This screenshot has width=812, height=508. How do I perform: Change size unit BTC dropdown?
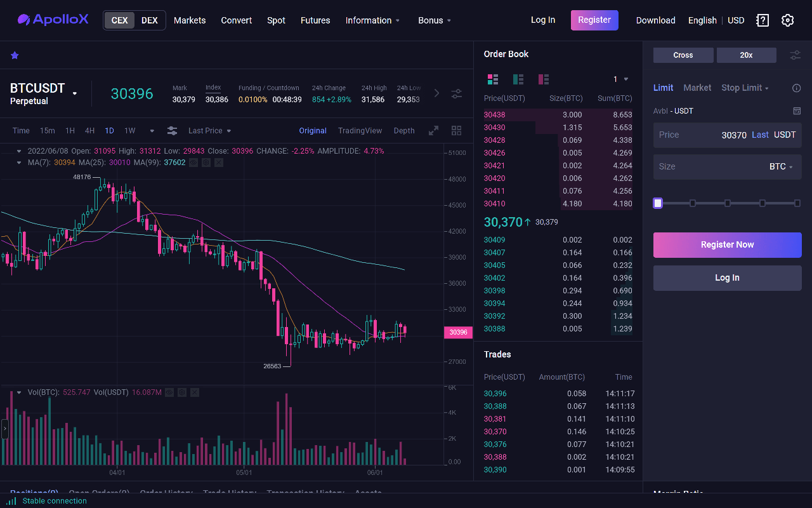[782, 166]
